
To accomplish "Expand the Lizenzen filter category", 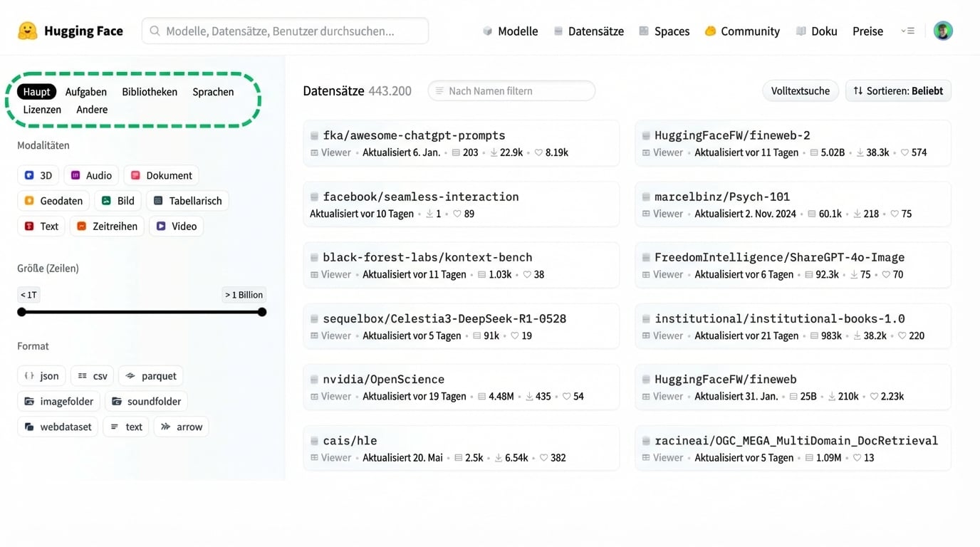I will point(41,109).
